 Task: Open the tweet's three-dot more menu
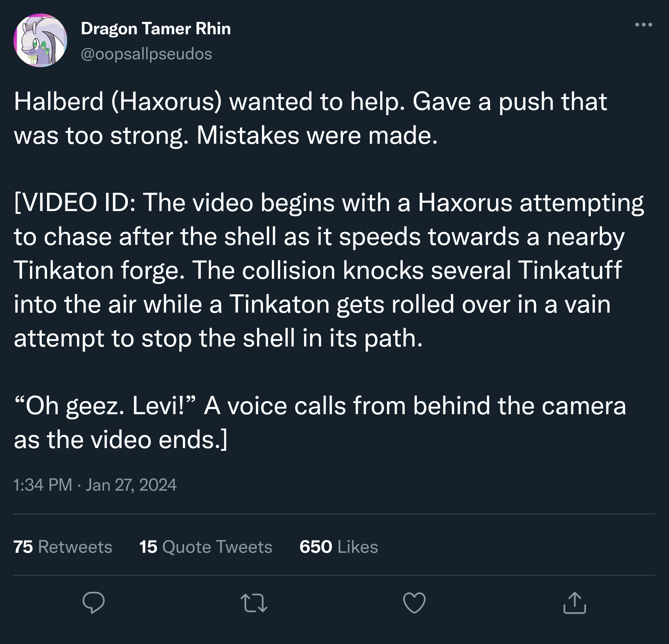pos(643,25)
